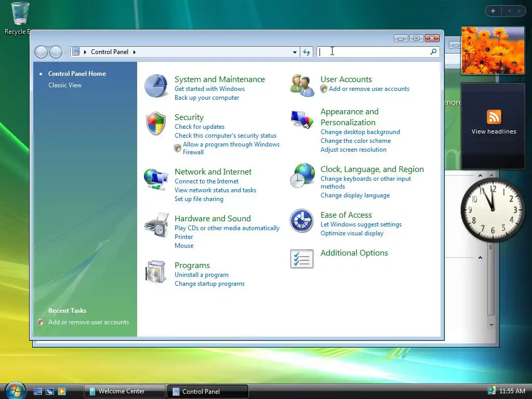Click the shield icon beside Firewall link

[x=178, y=148]
